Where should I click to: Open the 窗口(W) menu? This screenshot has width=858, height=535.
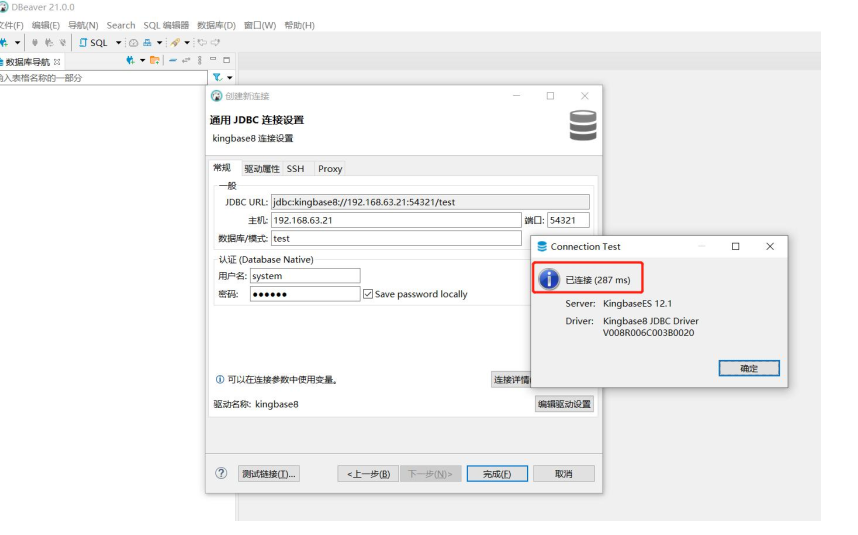tap(260, 25)
